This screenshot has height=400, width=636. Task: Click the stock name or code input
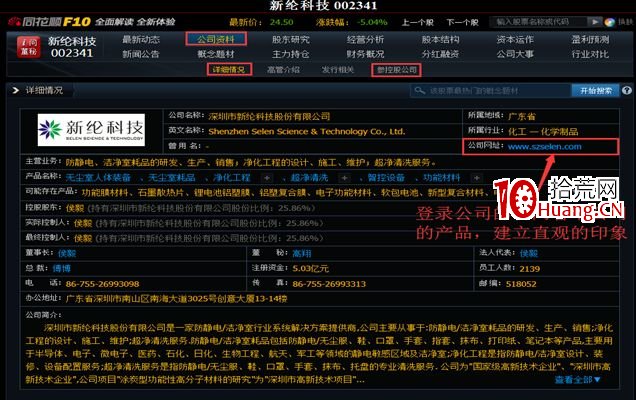coord(539,22)
